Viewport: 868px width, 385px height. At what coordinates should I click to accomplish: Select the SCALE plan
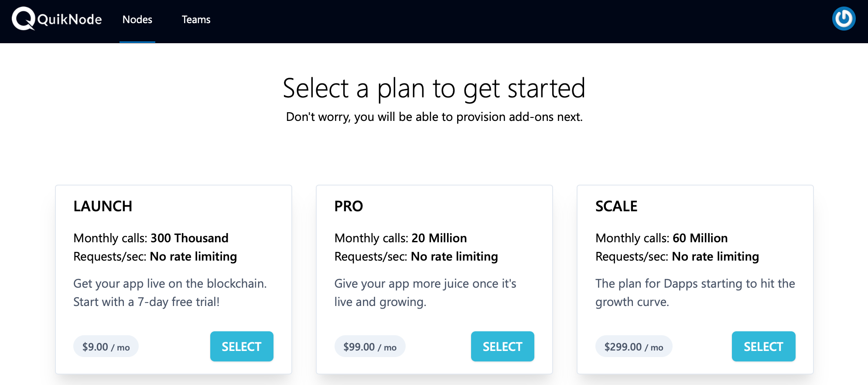763,346
